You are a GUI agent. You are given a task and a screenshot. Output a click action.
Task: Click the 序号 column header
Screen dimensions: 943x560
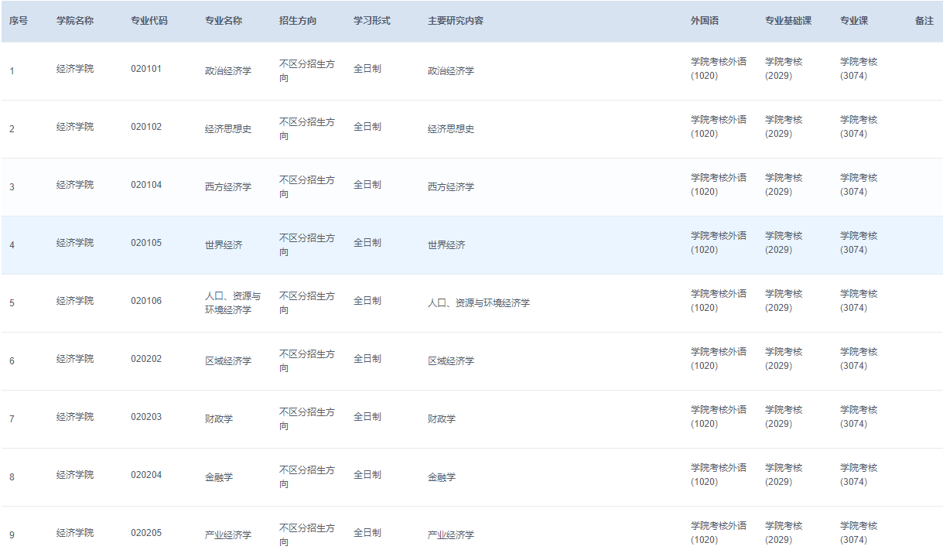coord(19,21)
